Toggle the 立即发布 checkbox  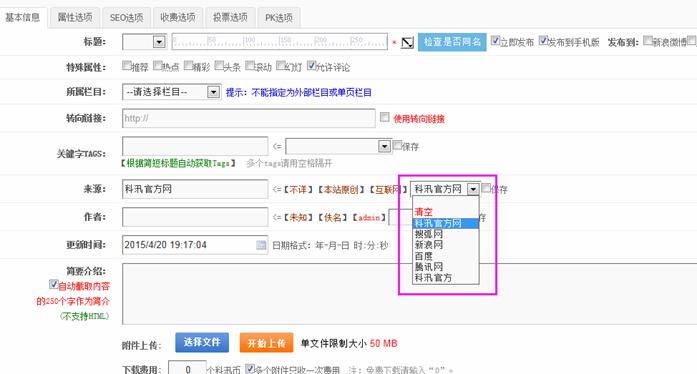495,41
